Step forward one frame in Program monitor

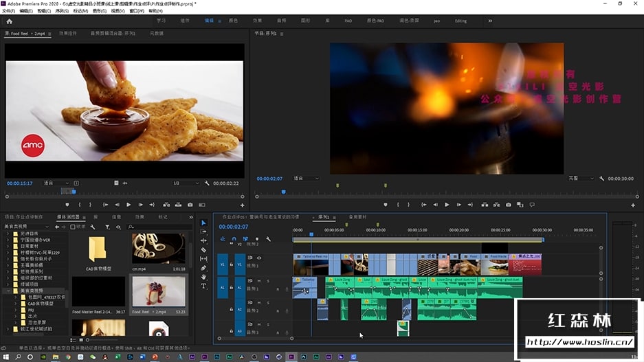(x=458, y=205)
